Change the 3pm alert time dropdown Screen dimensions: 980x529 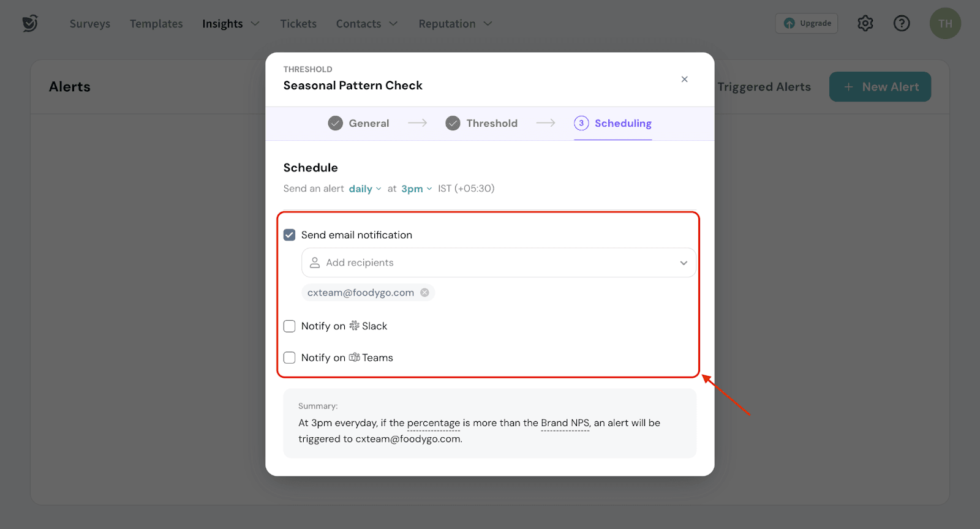pos(416,189)
